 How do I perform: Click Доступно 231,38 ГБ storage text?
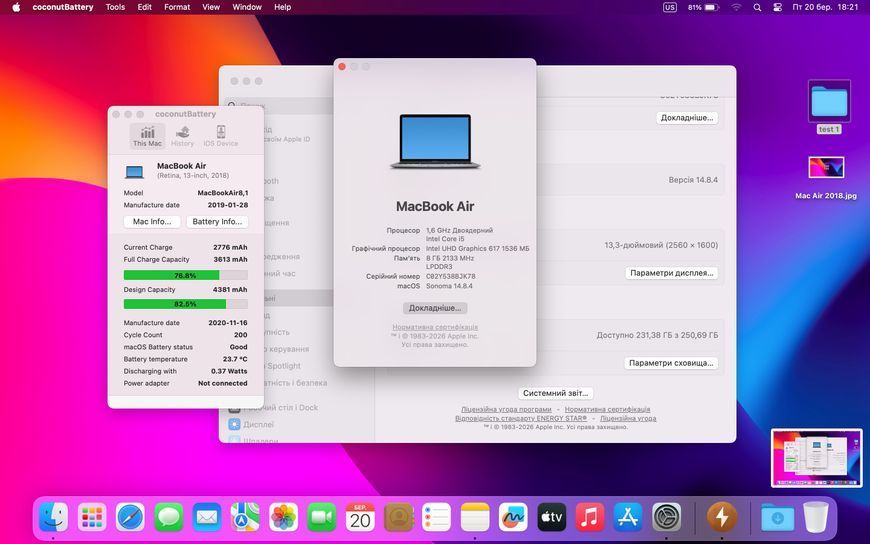[x=657, y=335]
